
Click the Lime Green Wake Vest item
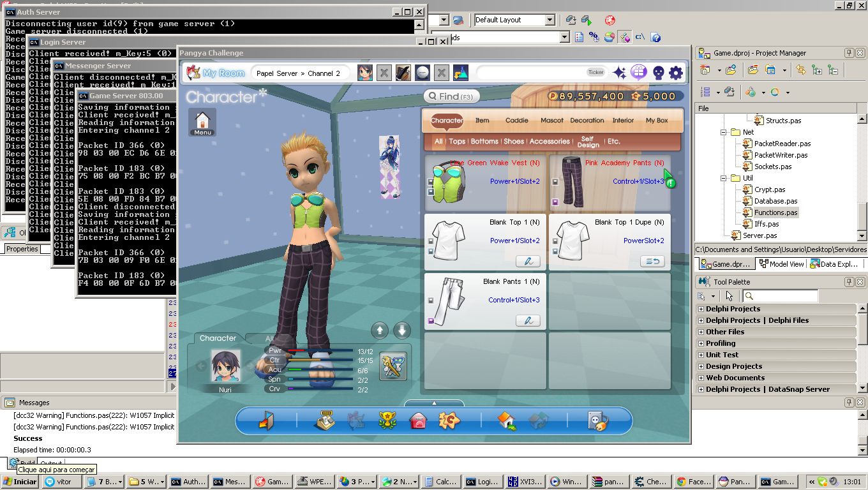485,182
